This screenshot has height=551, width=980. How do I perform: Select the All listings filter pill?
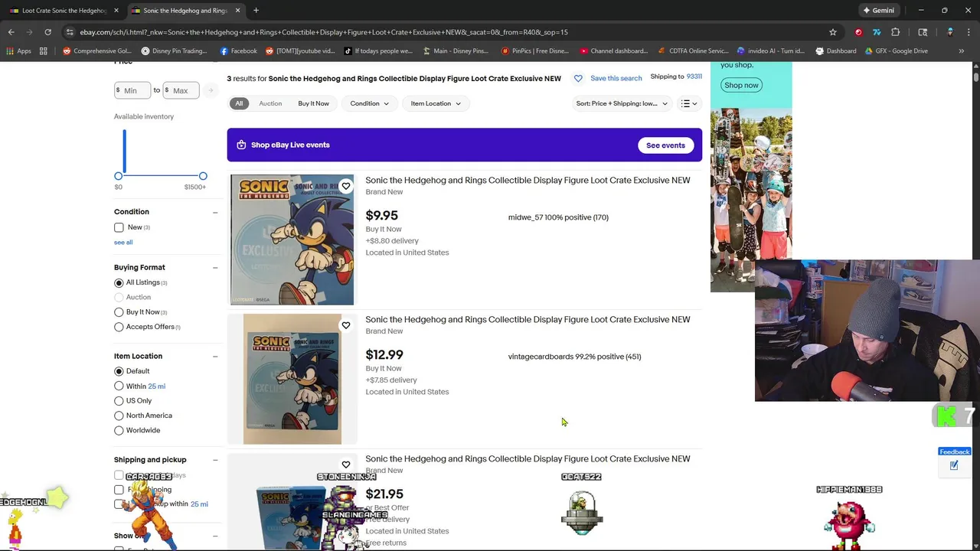point(239,103)
